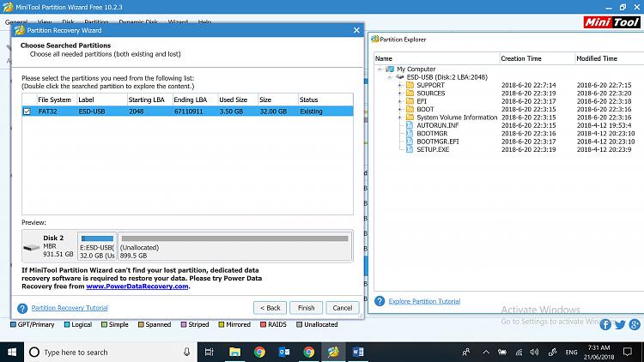Close the Partition Recovery Wizard dialog
Image resolution: width=644 pixels, height=362 pixels.
(356, 30)
